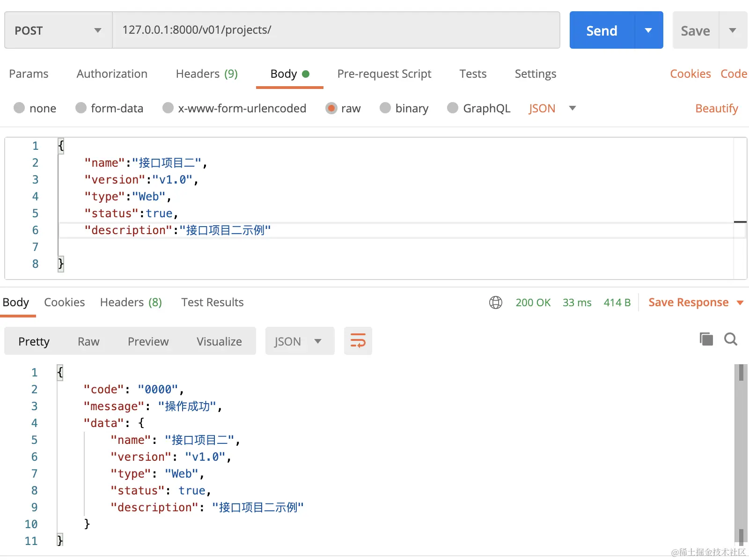Click the globe network info icon
This screenshot has width=749, height=560.
[x=495, y=302]
